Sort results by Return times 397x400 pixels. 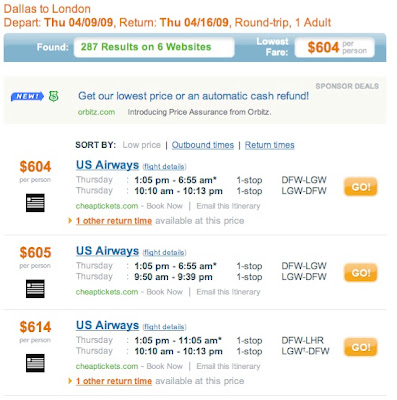point(270,145)
